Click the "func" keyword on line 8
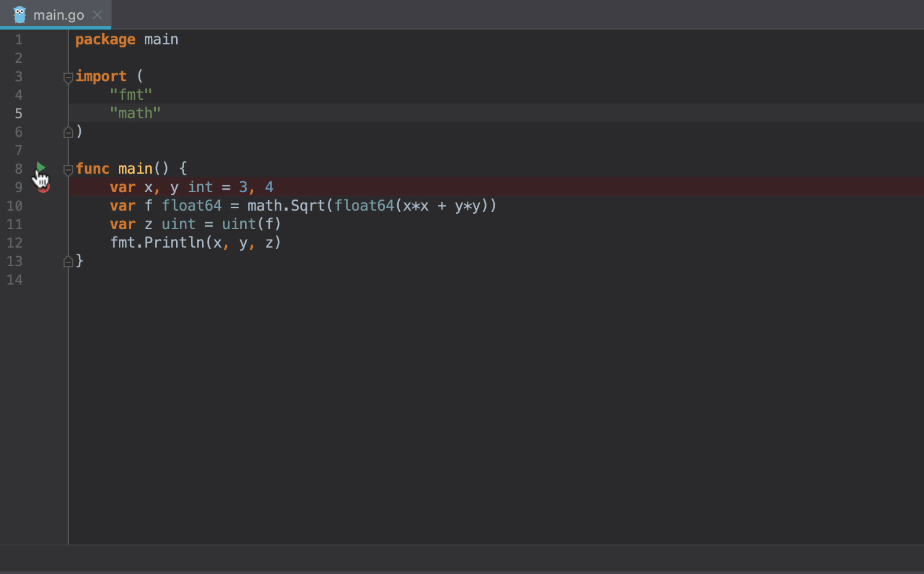The image size is (924, 574). 92,169
